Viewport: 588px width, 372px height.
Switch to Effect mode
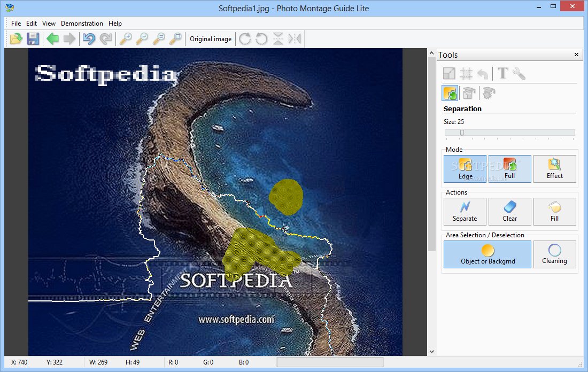tap(555, 169)
